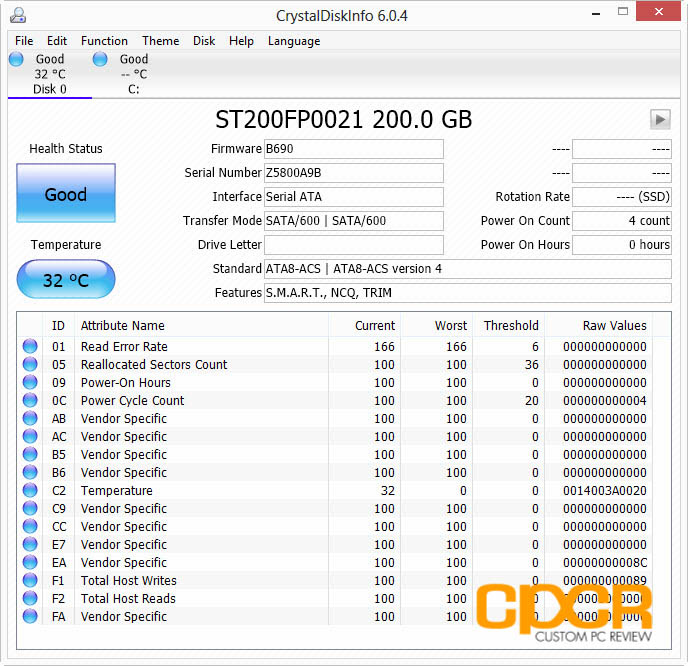Viewport: 688px width, 666px height.
Task: Click status orb for C2 Temperature row
Action: click(x=30, y=490)
